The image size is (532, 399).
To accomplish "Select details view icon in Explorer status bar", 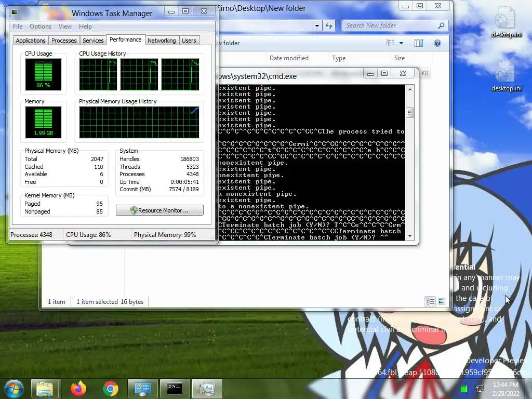I will pos(430,301).
